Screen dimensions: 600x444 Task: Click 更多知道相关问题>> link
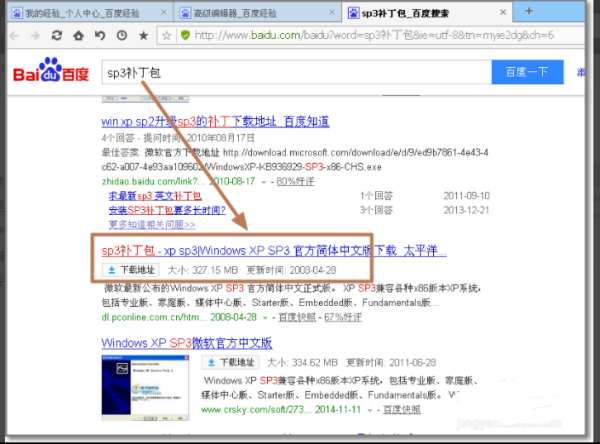pos(152,224)
